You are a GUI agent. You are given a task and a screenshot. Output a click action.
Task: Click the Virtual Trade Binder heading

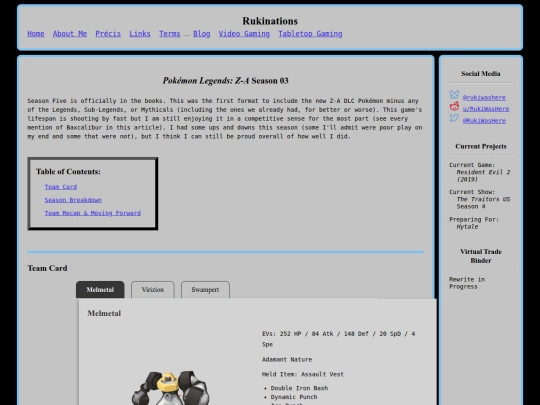481,256
